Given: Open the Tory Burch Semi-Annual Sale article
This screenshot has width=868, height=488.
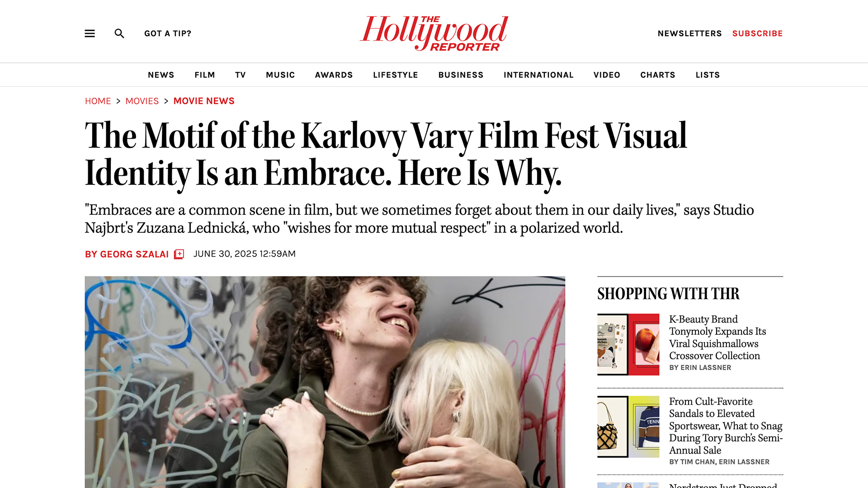Looking at the screenshot, I should [726, 426].
